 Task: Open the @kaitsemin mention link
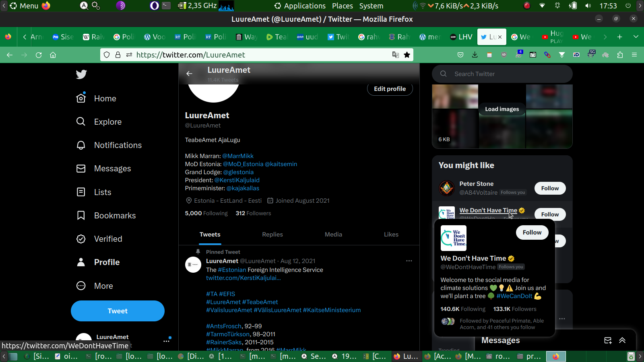281,164
